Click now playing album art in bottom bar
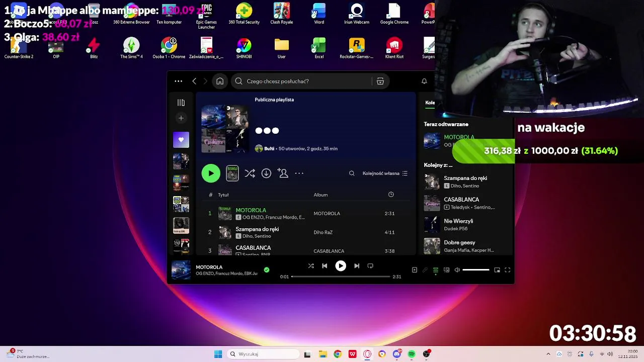The image size is (644, 362). click(x=181, y=270)
